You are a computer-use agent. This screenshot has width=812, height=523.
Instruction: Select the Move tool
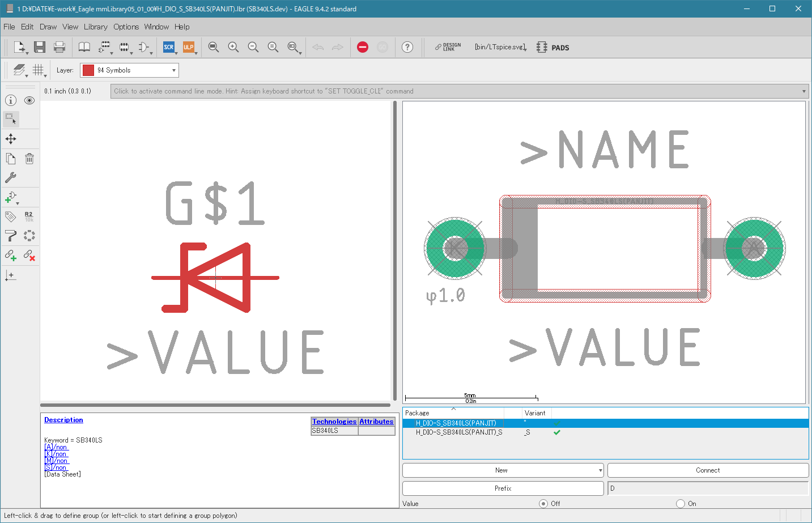tap(11, 139)
